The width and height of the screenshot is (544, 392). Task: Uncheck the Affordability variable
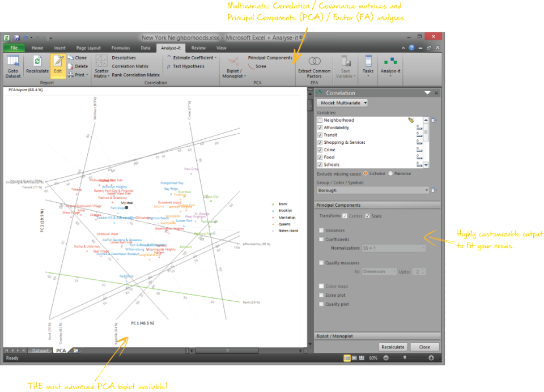coord(320,127)
